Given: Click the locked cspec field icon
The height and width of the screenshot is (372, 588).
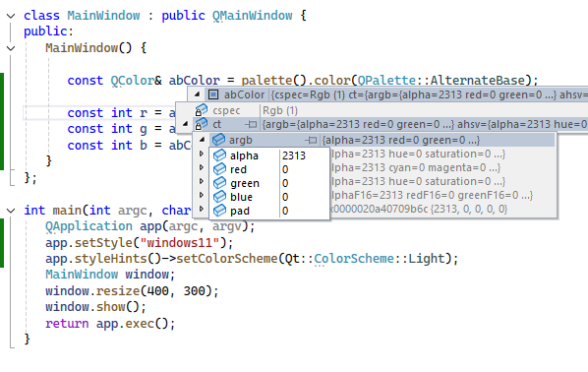Looking at the screenshot, I should (x=201, y=110).
